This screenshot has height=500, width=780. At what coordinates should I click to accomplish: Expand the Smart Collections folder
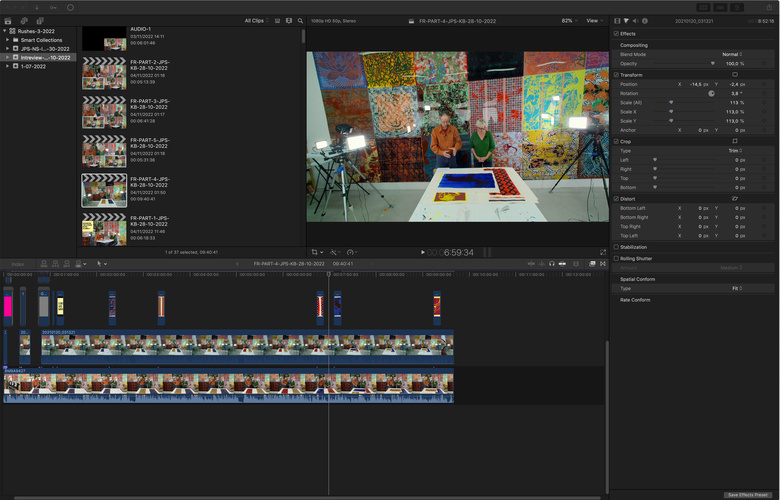click(x=7, y=40)
